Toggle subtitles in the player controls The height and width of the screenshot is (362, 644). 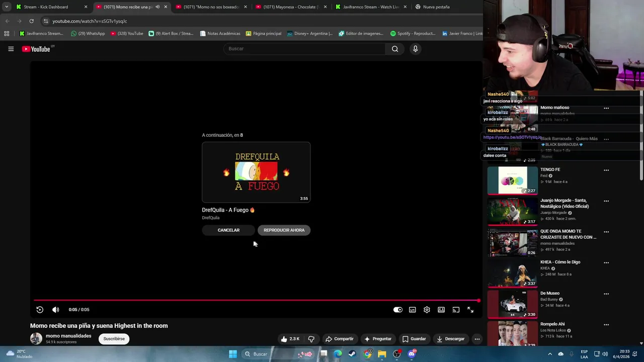tap(413, 310)
